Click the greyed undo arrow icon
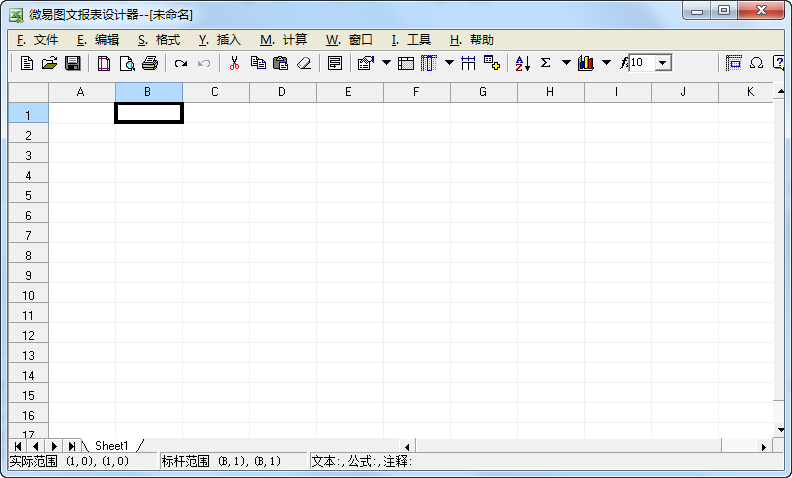792x478 pixels. point(204,63)
